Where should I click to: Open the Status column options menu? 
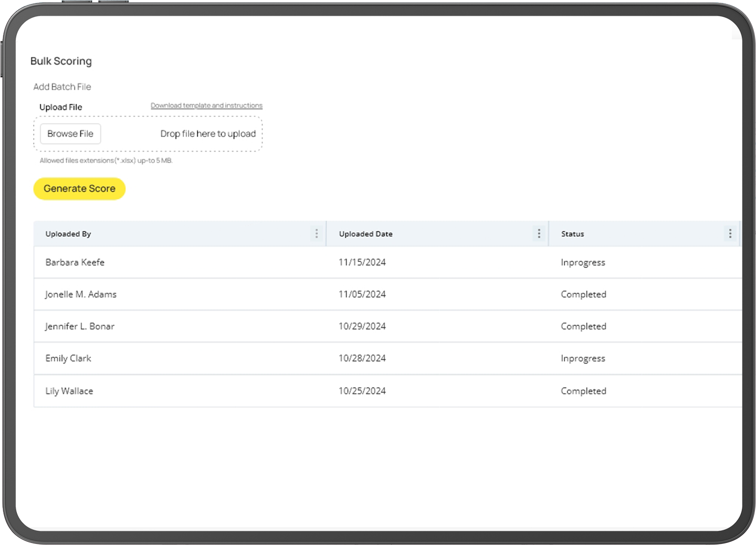point(730,233)
